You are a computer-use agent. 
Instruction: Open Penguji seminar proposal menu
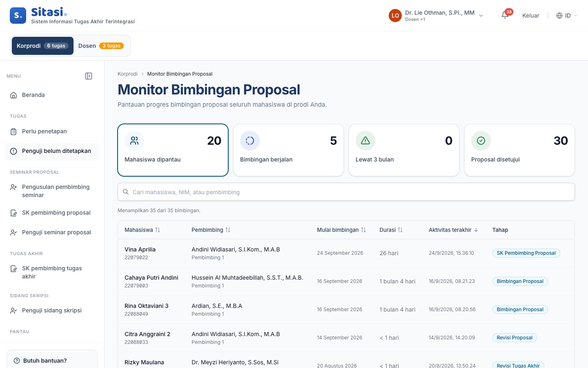coord(52,232)
